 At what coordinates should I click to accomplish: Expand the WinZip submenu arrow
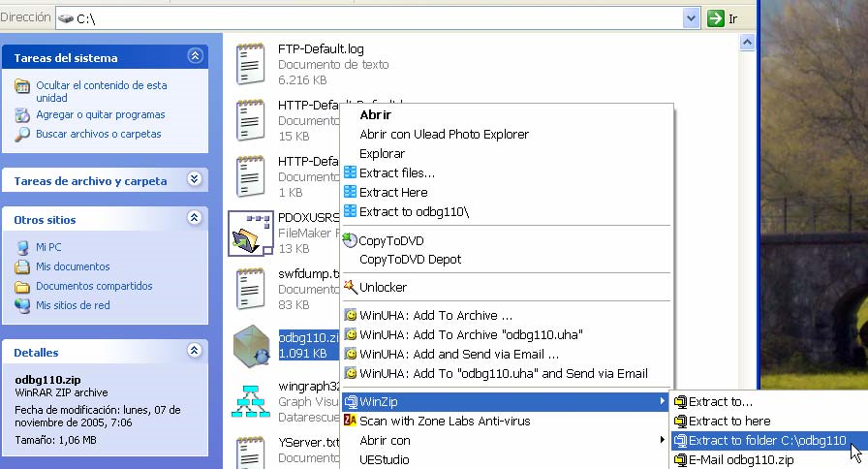[662, 401]
